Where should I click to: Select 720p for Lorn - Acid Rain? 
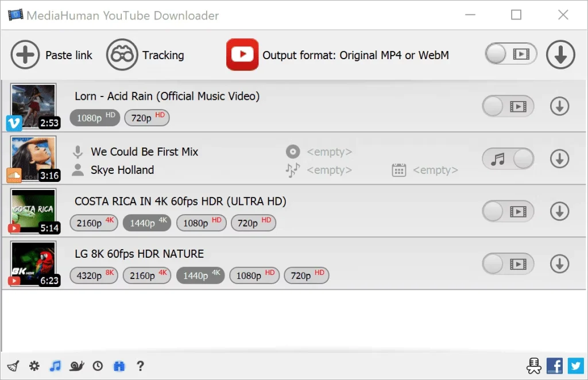(x=147, y=118)
